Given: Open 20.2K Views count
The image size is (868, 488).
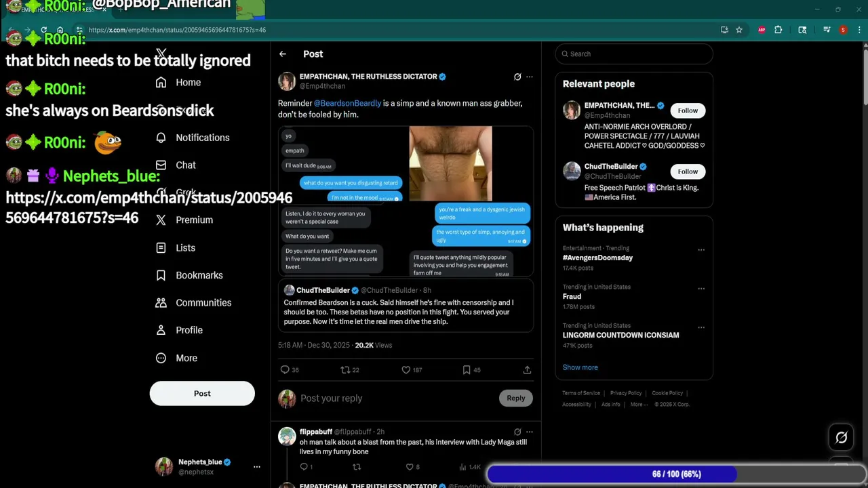Looking at the screenshot, I should pos(374,346).
